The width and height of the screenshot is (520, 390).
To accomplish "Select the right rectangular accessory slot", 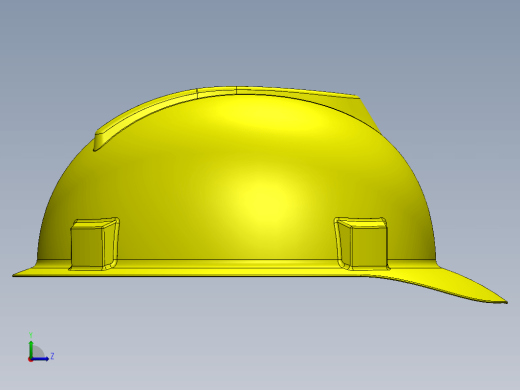I will click(362, 243).
